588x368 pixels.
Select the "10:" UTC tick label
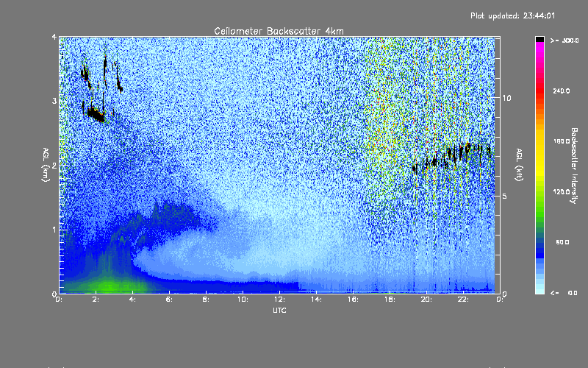coord(243,300)
